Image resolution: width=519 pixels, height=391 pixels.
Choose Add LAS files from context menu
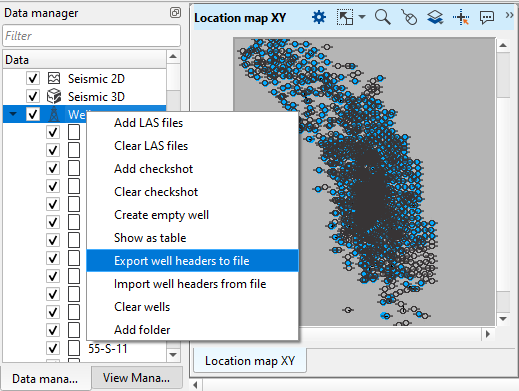pyautogui.click(x=192, y=123)
